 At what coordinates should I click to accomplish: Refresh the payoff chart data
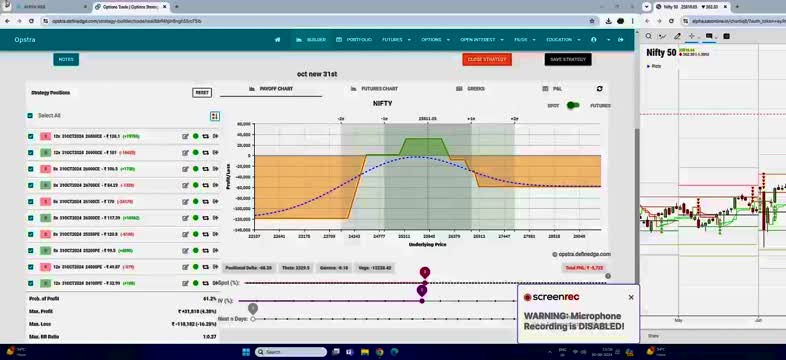[x=600, y=89]
